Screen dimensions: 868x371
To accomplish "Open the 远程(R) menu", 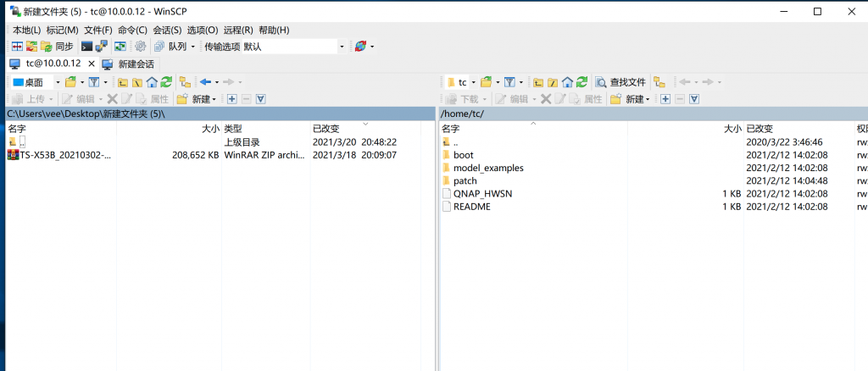I will pos(238,30).
